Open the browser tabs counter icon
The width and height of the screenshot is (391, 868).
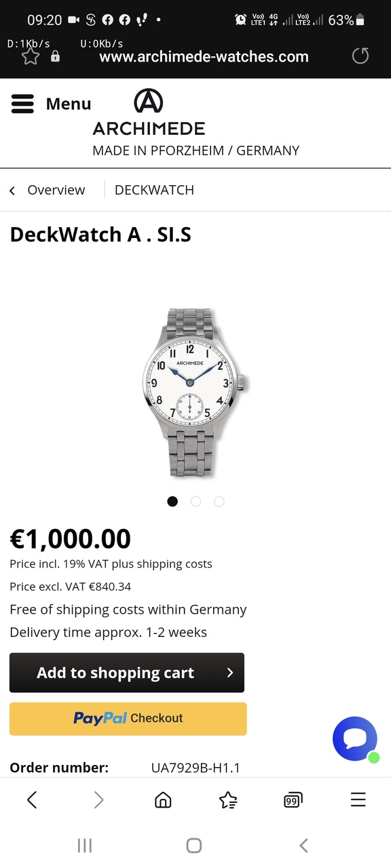point(293,800)
